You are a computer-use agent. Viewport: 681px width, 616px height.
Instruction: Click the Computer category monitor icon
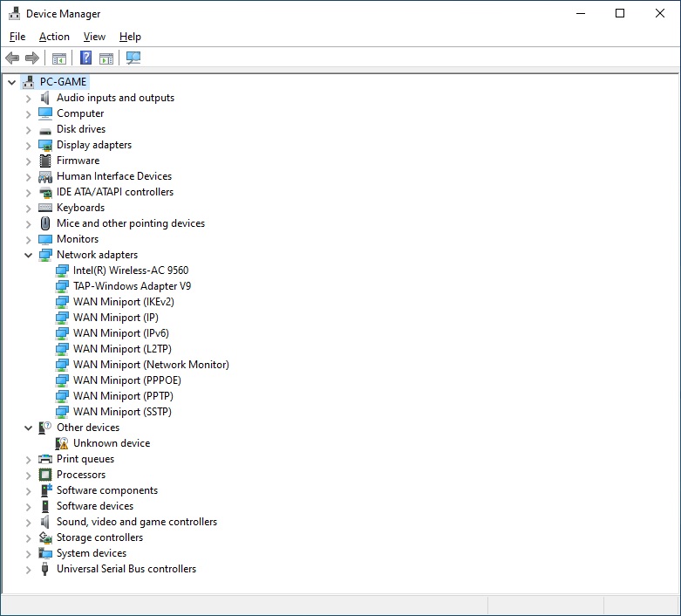point(45,113)
